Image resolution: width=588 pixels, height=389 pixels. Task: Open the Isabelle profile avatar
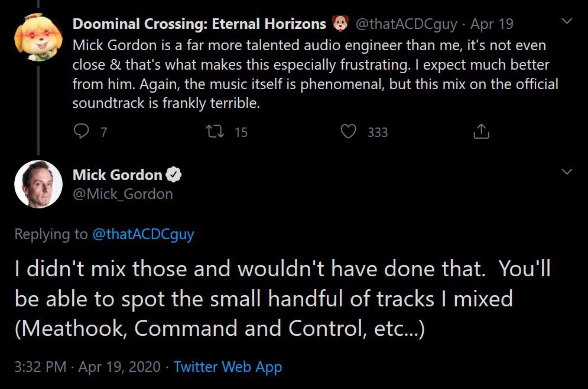(38, 37)
